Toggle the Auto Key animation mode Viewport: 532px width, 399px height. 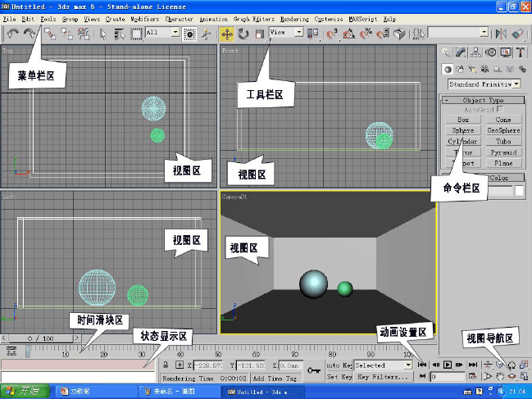(x=339, y=365)
